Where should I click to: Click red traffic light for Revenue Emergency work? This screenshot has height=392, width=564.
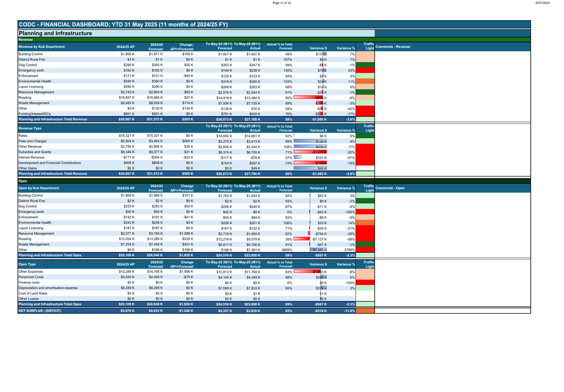(365, 71)
